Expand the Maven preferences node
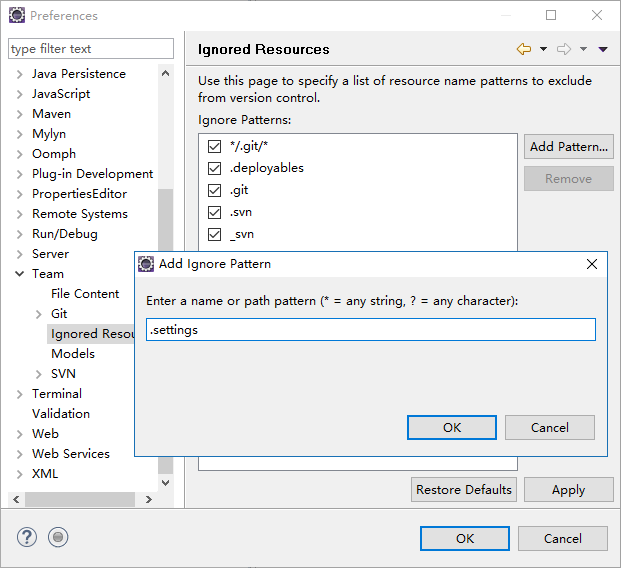The image size is (621, 568). coord(19,114)
